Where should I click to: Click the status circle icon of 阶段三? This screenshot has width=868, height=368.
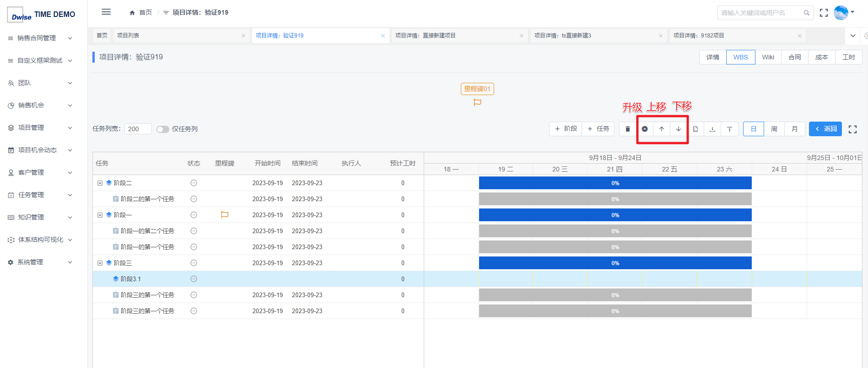pyautogui.click(x=194, y=263)
